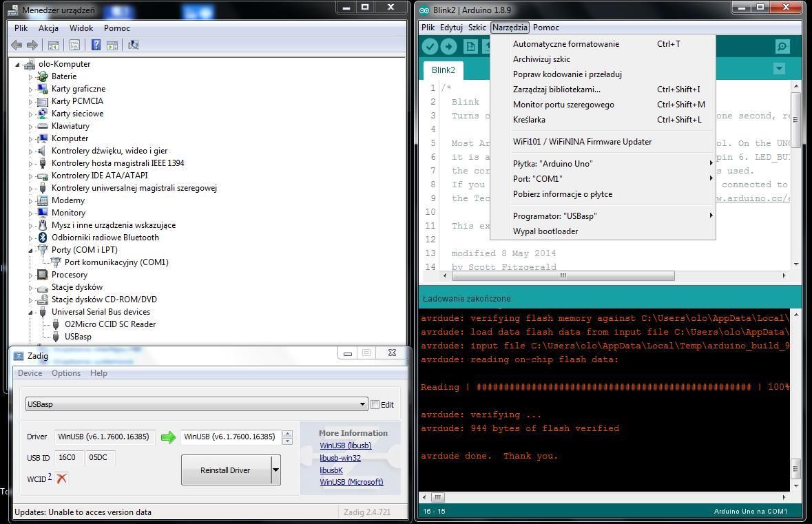Expand Komputer node
Screen dimensions: 812x524
point(30,139)
